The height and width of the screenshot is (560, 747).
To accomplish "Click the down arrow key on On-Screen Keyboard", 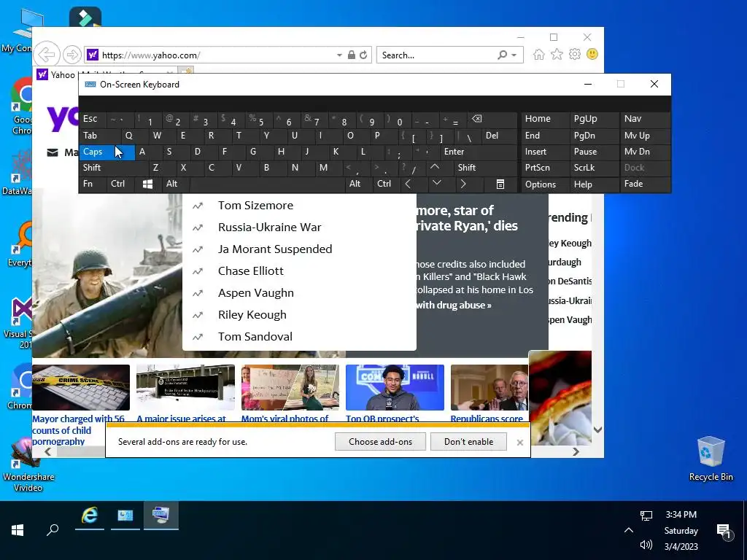I will (x=437, y=183).
